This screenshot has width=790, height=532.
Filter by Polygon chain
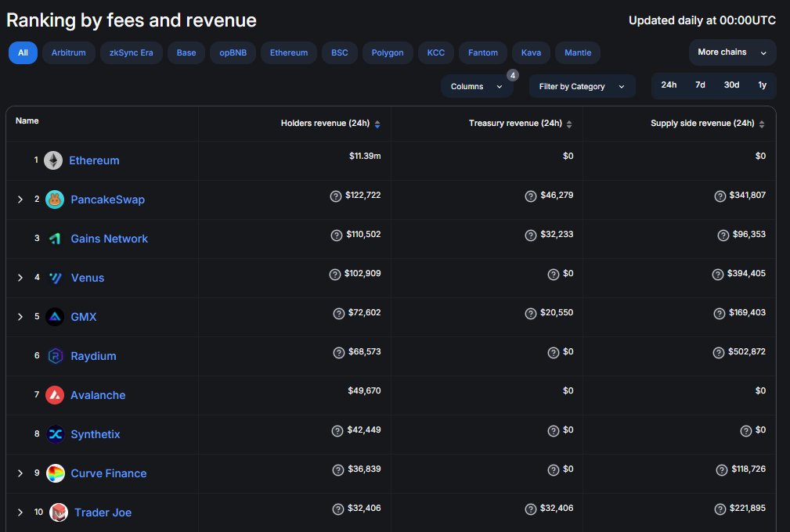click(x=388, y=53)
